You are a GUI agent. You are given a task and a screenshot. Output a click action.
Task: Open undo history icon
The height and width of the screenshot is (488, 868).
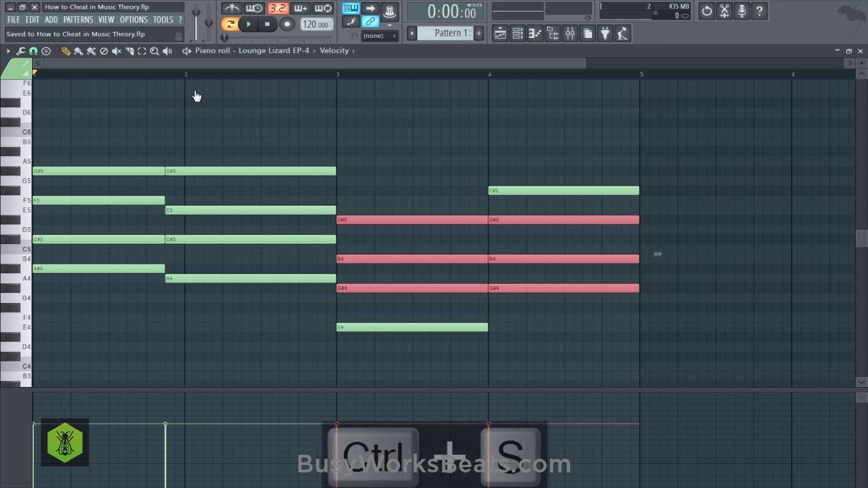707,11
